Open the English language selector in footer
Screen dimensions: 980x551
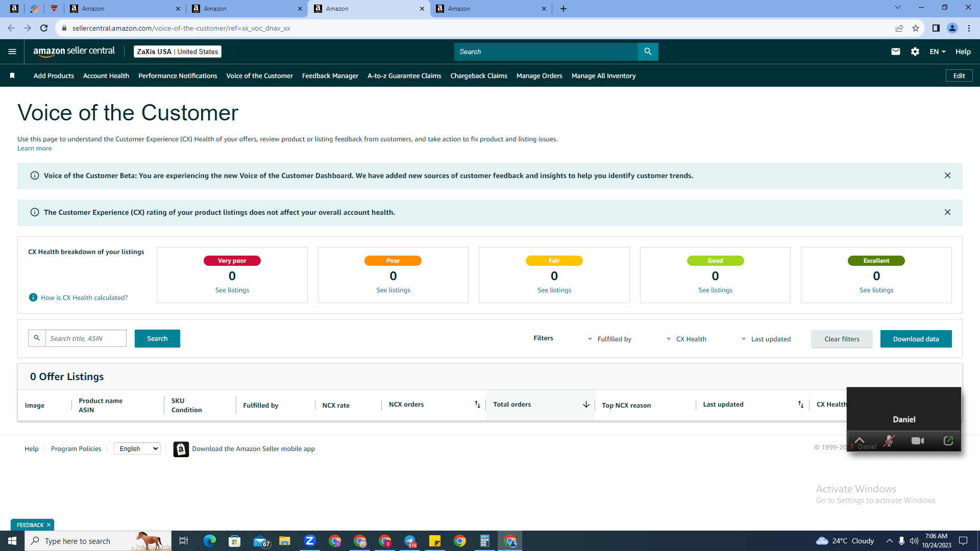[x=137, y=448]
